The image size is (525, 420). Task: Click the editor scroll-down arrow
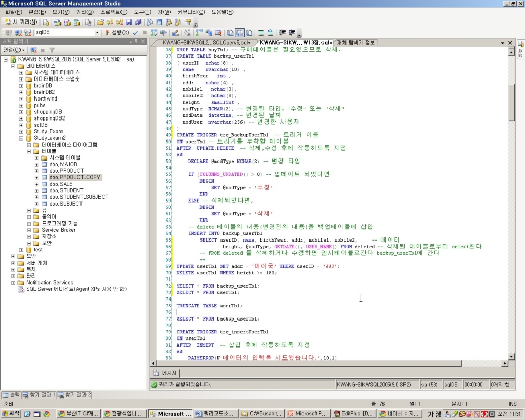pos(511,357)
